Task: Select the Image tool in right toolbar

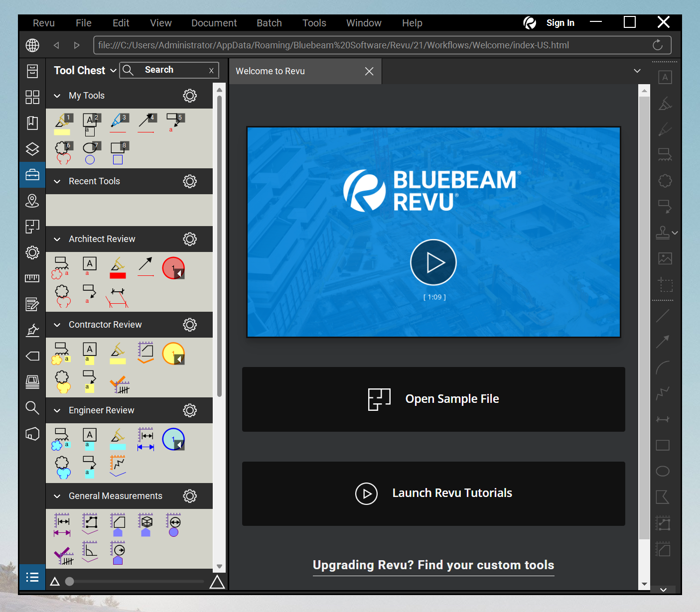Action: coord(665,258)
